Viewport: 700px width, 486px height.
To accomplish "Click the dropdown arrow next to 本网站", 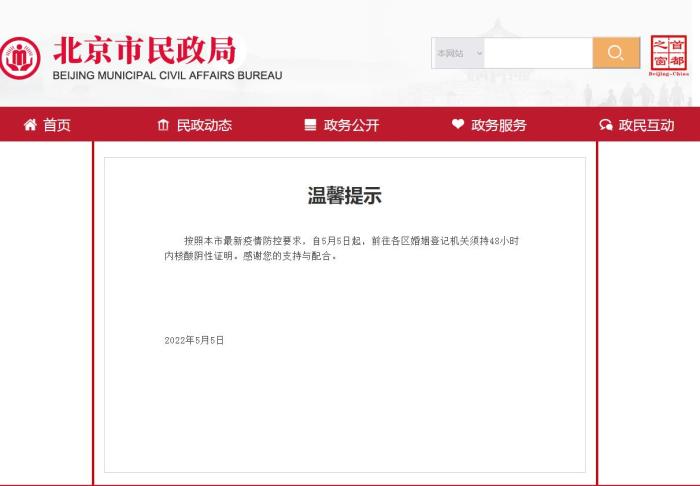I will coord(479,53).
